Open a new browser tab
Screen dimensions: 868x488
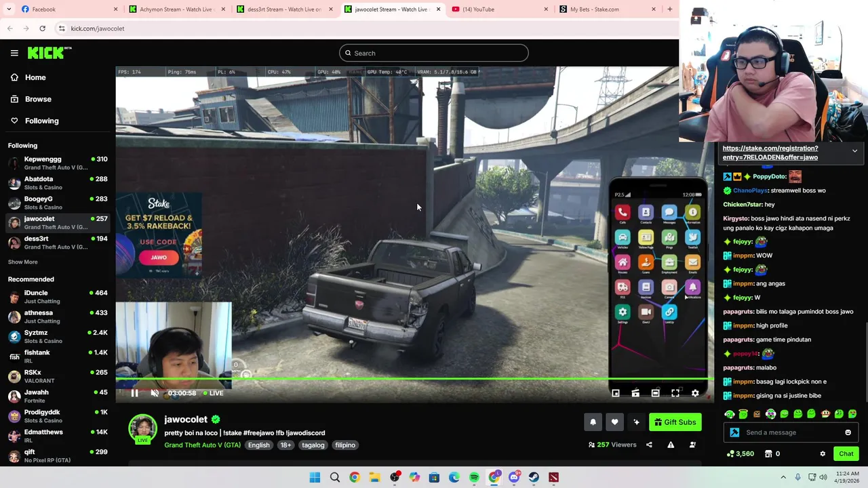click(670, 9)
